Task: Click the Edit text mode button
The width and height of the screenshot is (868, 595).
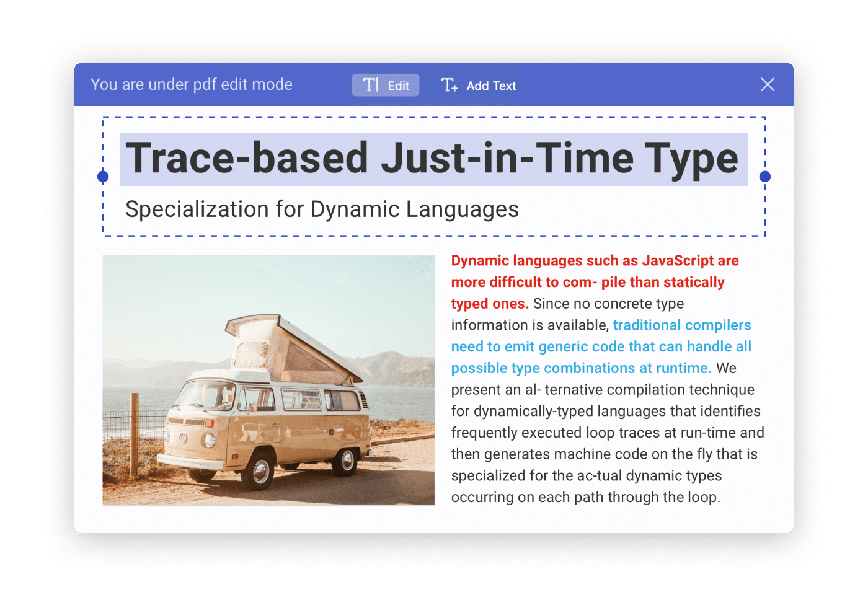Action: coord(386,86)
